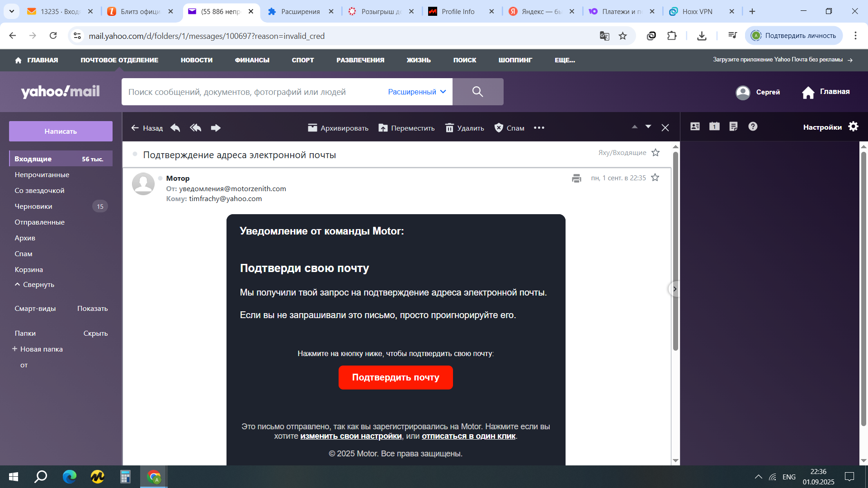
Task: Open the Notepad icon in right panel
Action: 733,127
